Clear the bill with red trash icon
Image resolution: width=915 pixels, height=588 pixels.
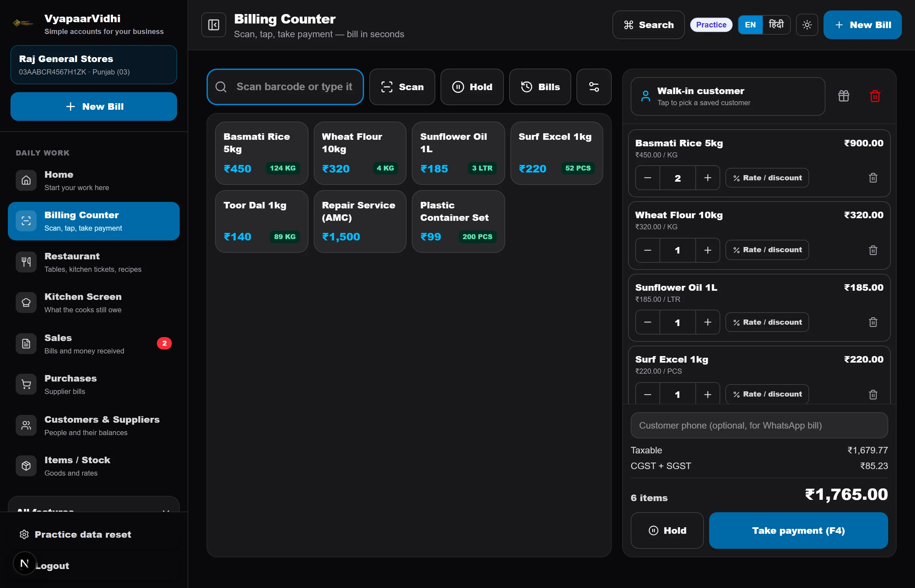click(x=874, y=96)
